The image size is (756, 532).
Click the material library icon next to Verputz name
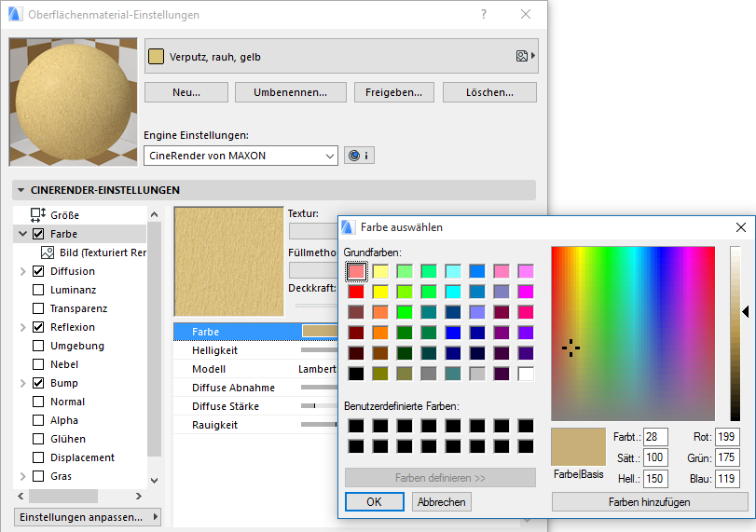click(525, 56)
